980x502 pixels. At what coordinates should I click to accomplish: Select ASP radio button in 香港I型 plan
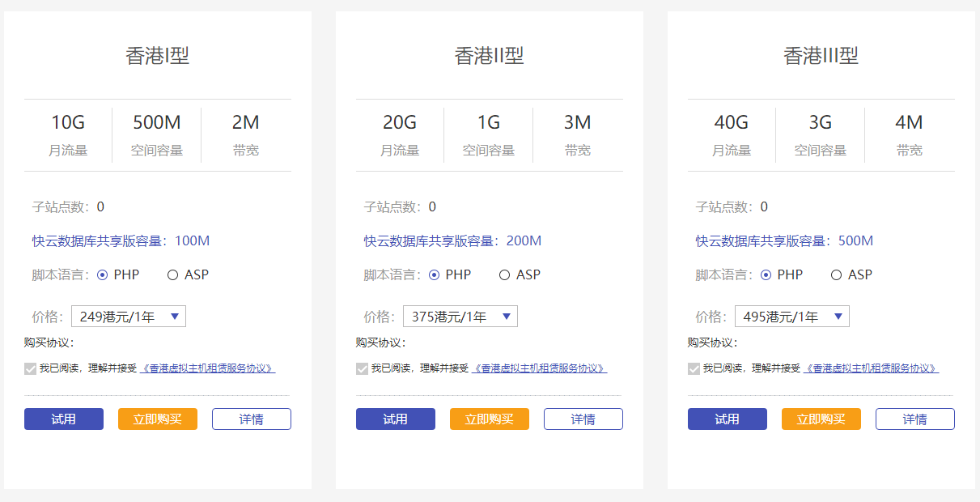coord(172,275)
